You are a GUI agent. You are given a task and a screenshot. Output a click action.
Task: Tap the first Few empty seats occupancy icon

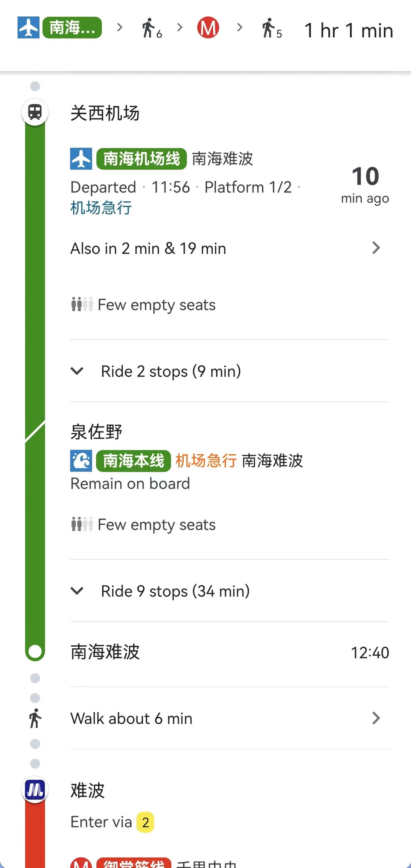[x=82, y=305]
